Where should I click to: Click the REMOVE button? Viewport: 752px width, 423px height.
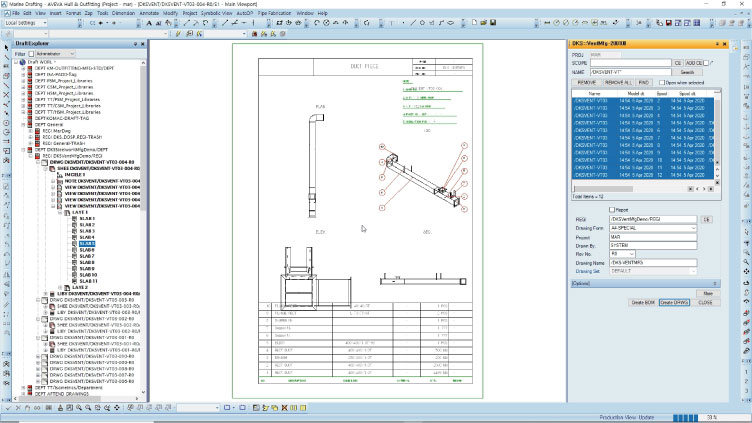tap(586, 82)
